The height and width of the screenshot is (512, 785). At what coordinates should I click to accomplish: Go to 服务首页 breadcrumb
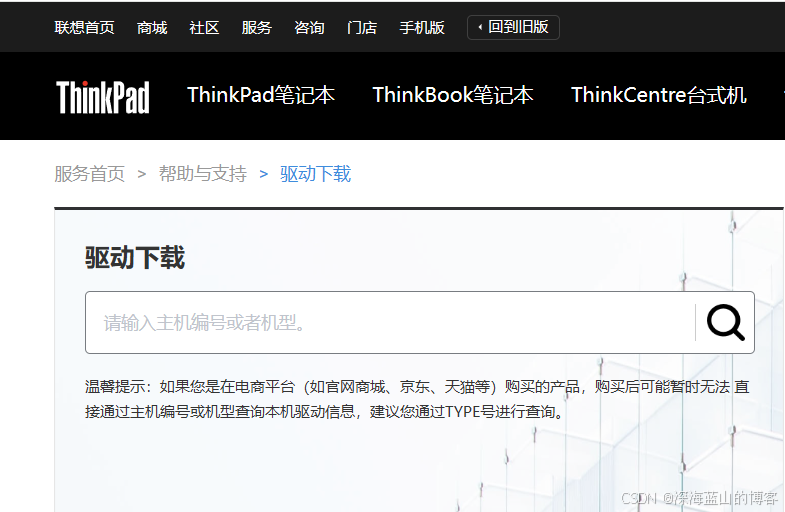[x=90, y=174]
